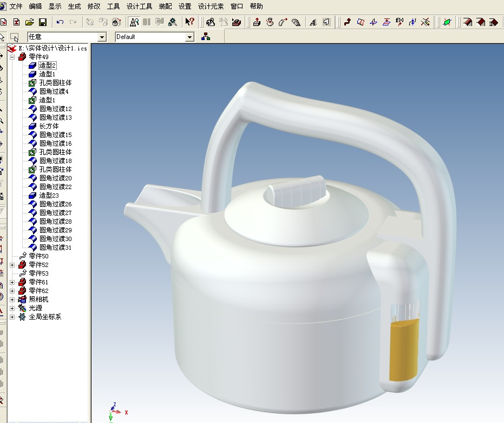The height and width of the screenshot is (423, 504).
Task: Select 圆角过渡31 in the design tree
Action: click(x=55, y=248)
